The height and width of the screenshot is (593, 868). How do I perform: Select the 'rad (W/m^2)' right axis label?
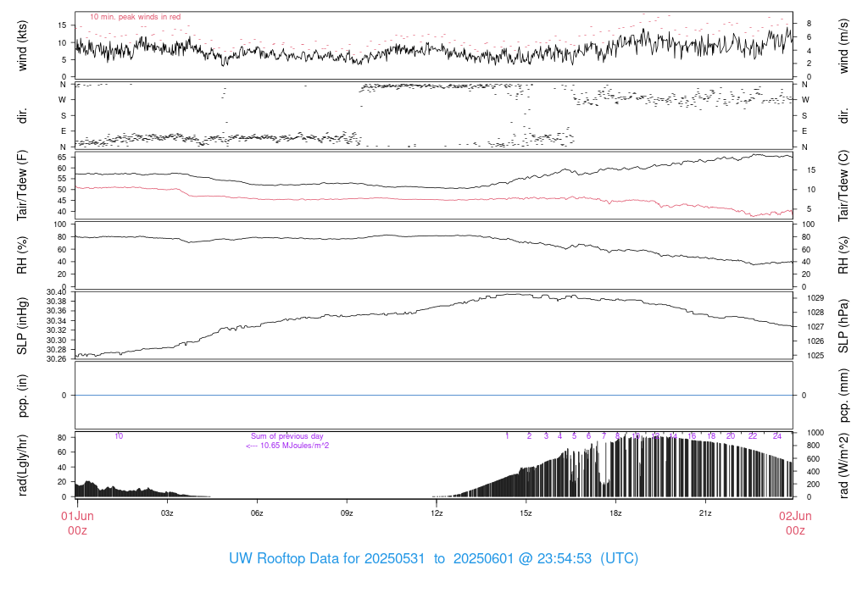coord(843,464)
